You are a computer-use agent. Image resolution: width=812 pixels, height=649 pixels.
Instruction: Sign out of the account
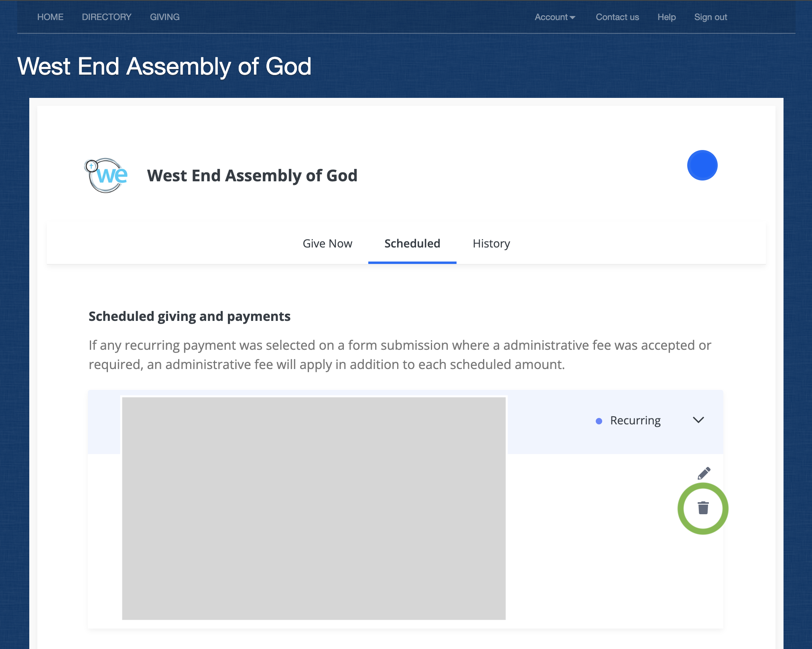tap(710, 17)
